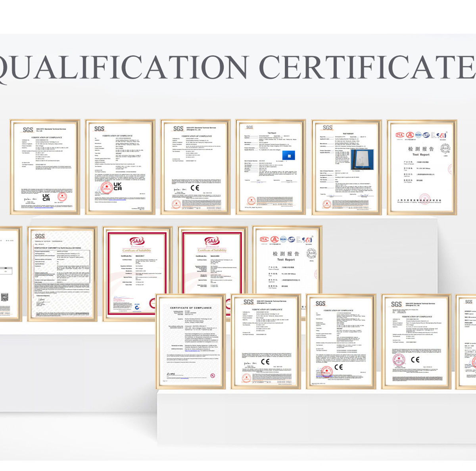
Task: Open SAA certificate number SAA213817
Action: point(137,274)
